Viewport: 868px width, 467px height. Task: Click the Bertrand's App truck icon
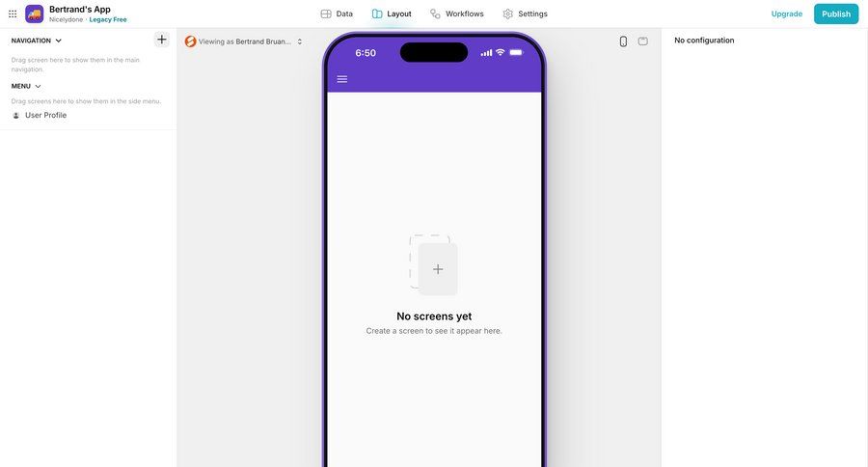[35, 14]
